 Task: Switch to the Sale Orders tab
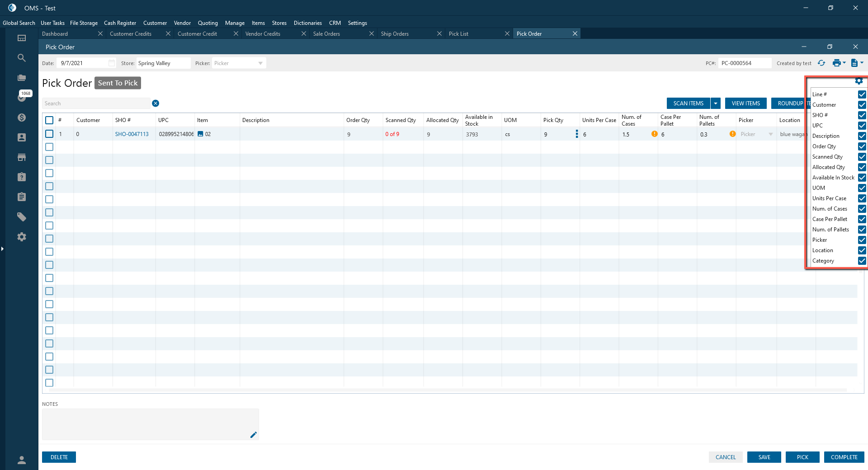pyautogui.click(x=326, y=34)
